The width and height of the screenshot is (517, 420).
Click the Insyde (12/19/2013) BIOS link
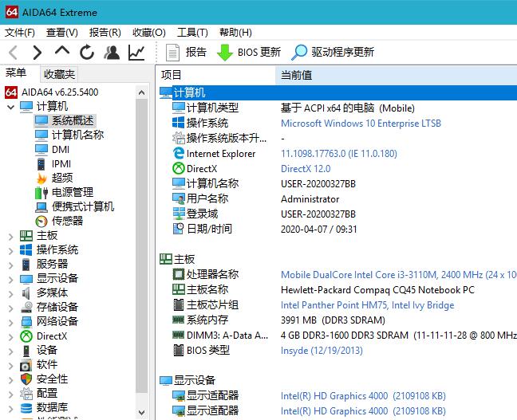pos(322,351)
